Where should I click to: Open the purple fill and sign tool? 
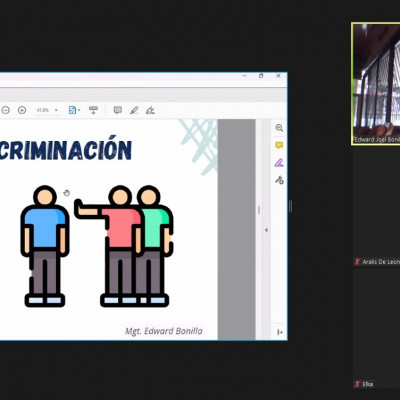point(279,163)
